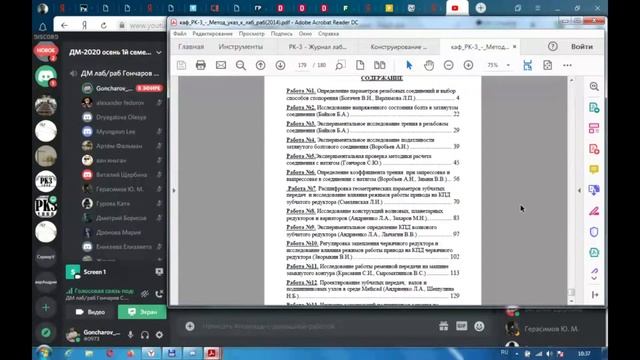This screenshot has width=640, height=360.
Task: Click the page number field showing 179
Action: pos(302,65)
